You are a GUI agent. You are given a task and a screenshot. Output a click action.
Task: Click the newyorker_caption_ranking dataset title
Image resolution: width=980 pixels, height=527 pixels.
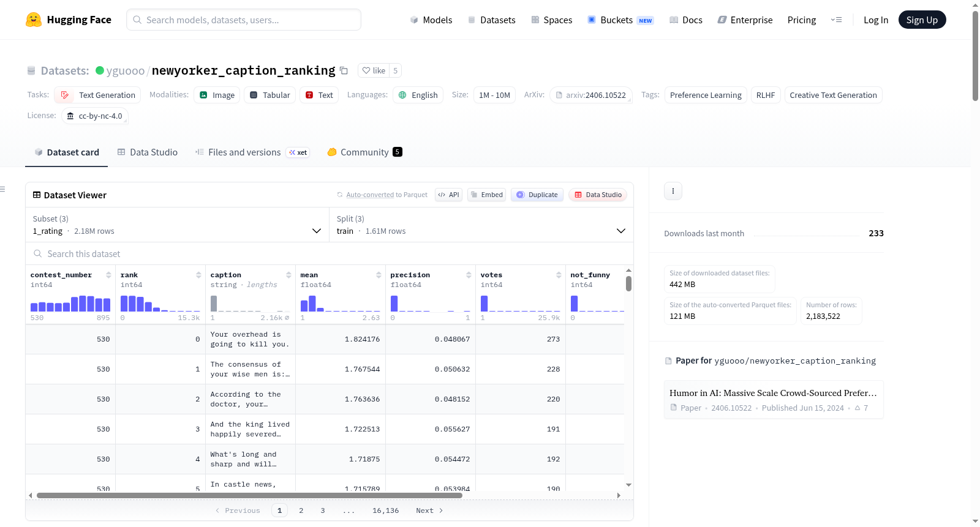click(x=244, y=71)
